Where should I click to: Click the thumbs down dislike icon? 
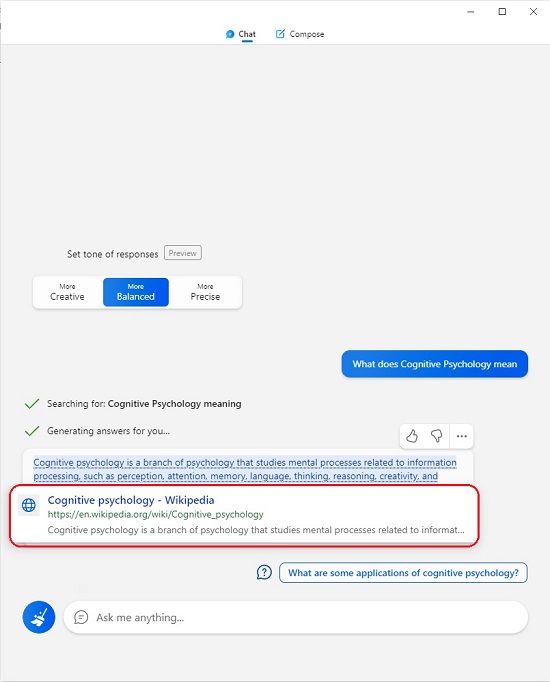[437, 436]
